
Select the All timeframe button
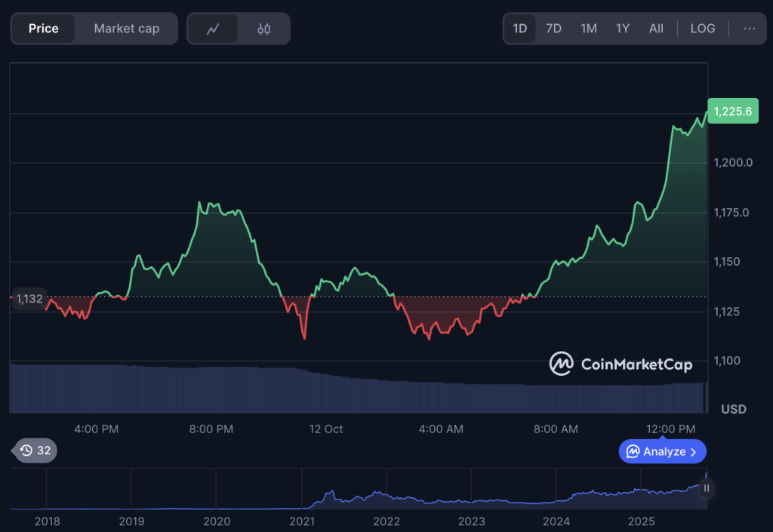tap(656, 28)
